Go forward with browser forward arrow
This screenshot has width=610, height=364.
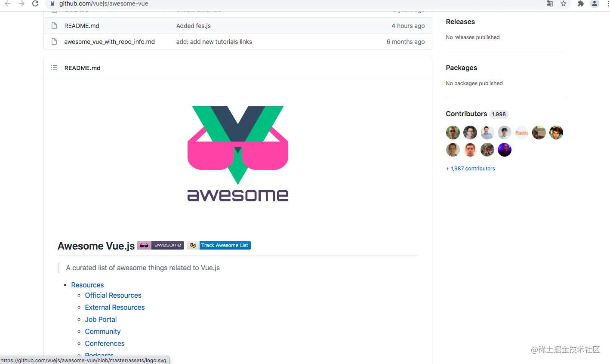(22, 3)
